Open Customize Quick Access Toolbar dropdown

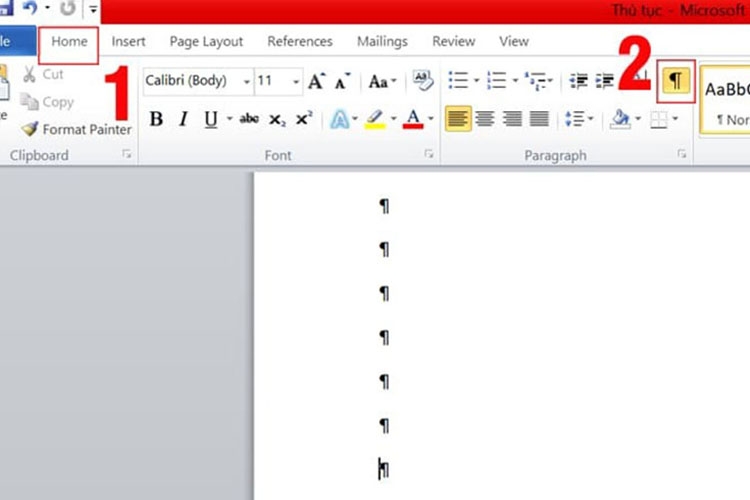pos(93,9)
